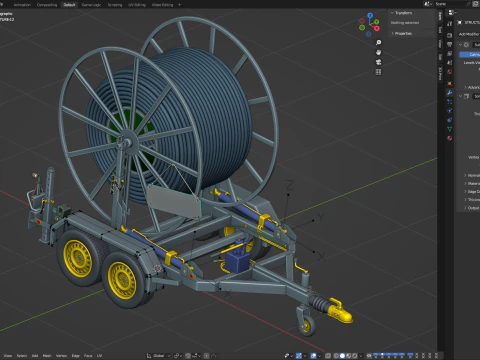Open the Physics properties tab
Image resolution: width=480 pixels, height=360 pixels.
pos(450,111)
